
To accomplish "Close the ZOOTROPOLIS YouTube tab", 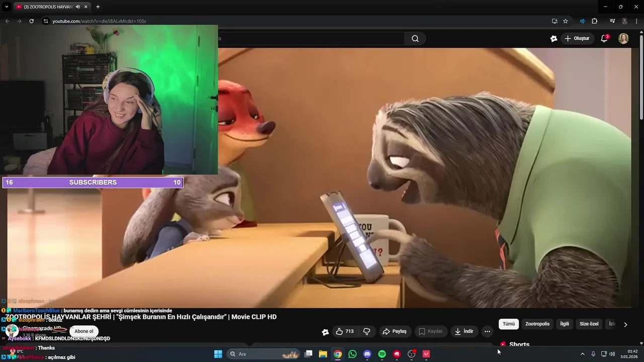I will 86,7.
